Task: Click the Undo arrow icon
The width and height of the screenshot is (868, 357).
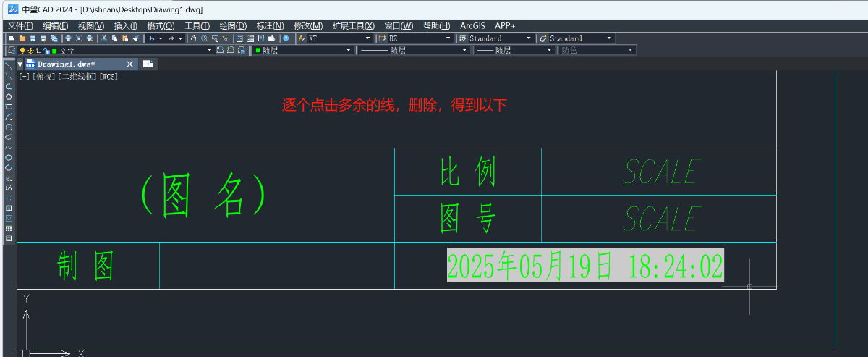Action: point(151,38)
